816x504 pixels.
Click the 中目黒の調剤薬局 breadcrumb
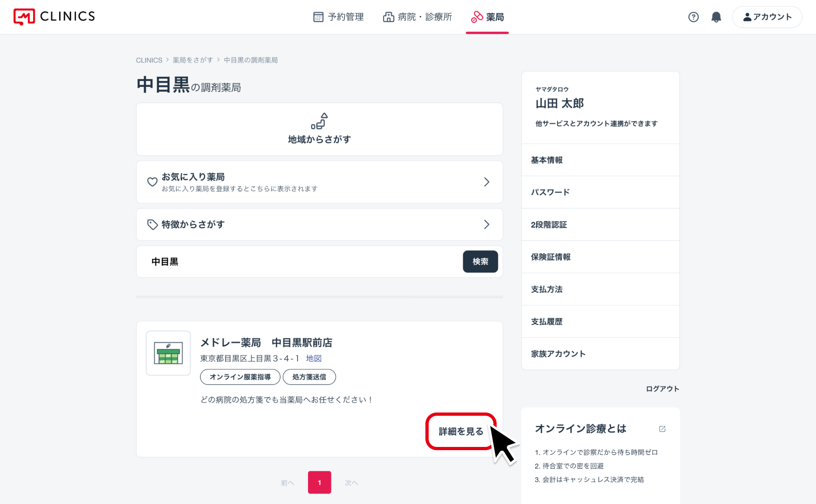pyautogui.click(x=251, y=60)
